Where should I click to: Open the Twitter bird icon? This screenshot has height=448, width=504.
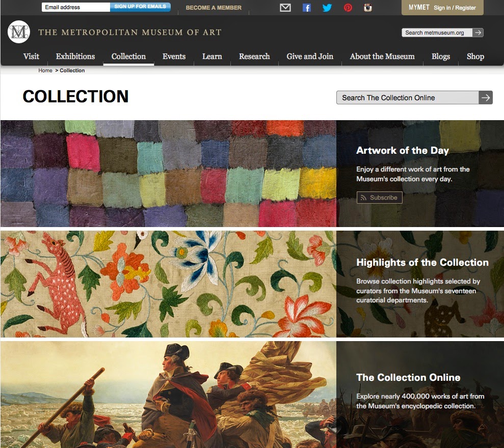[327, 8]
